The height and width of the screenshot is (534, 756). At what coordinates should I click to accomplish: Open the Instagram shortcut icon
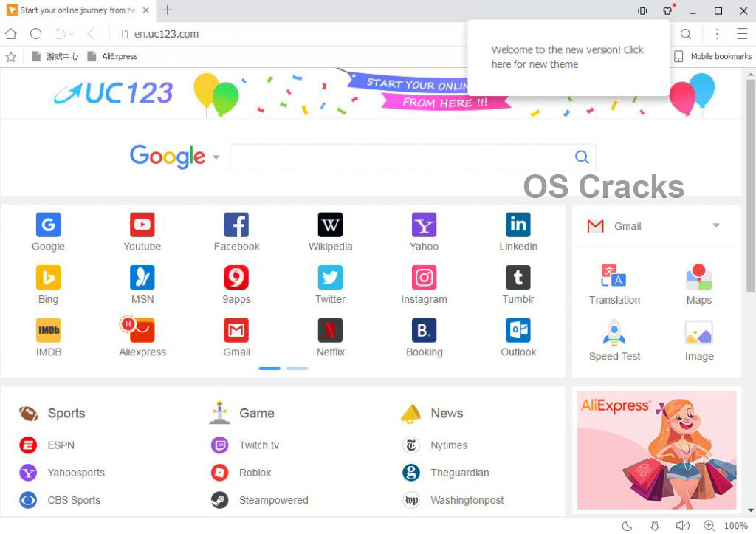click(x=425, y=278)
